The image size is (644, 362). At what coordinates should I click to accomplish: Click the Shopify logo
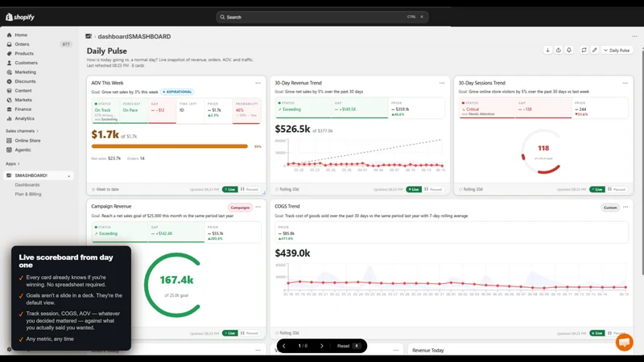(x=19, y=17)
